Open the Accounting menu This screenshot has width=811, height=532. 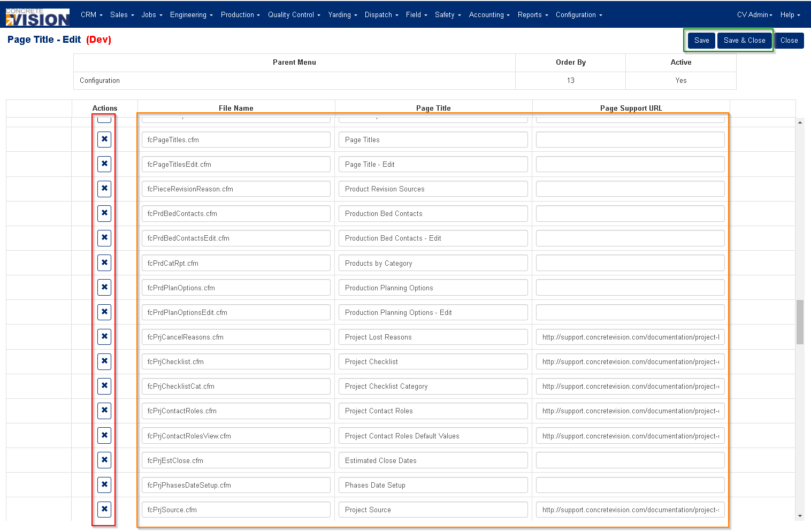(489, 15)
